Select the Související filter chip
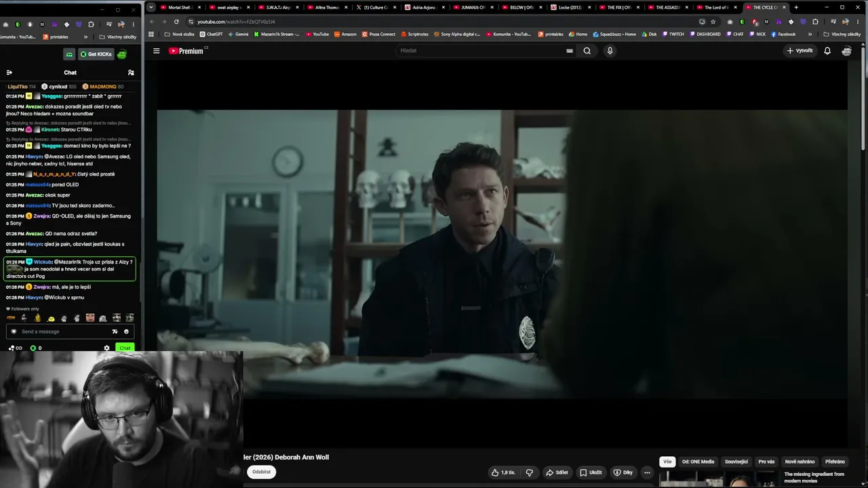 click(736, 462)
